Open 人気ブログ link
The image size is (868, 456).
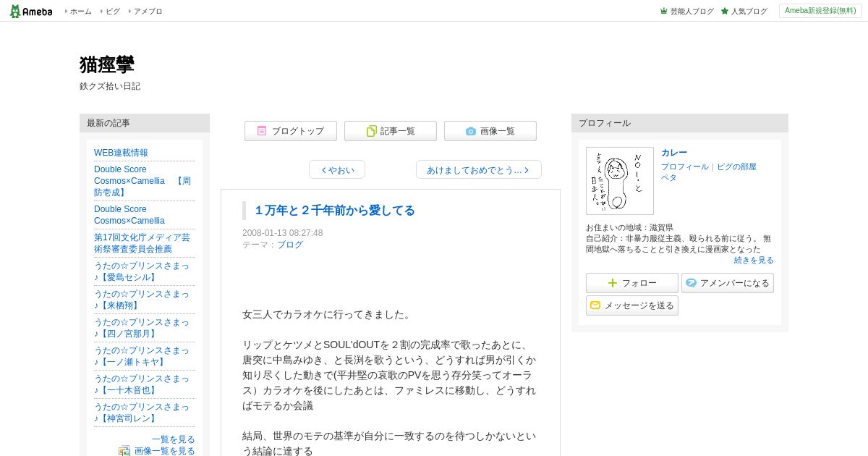pyautogui.click(x=749, y=11)
